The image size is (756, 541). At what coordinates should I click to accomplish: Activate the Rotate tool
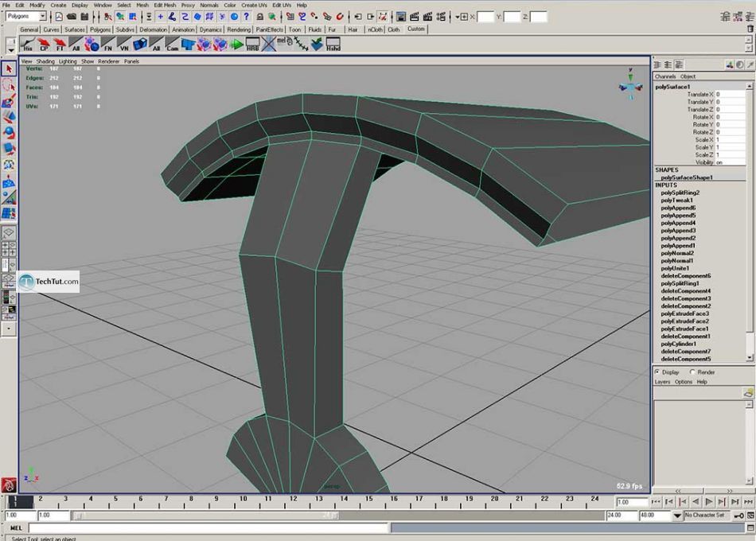pos(9,133)
